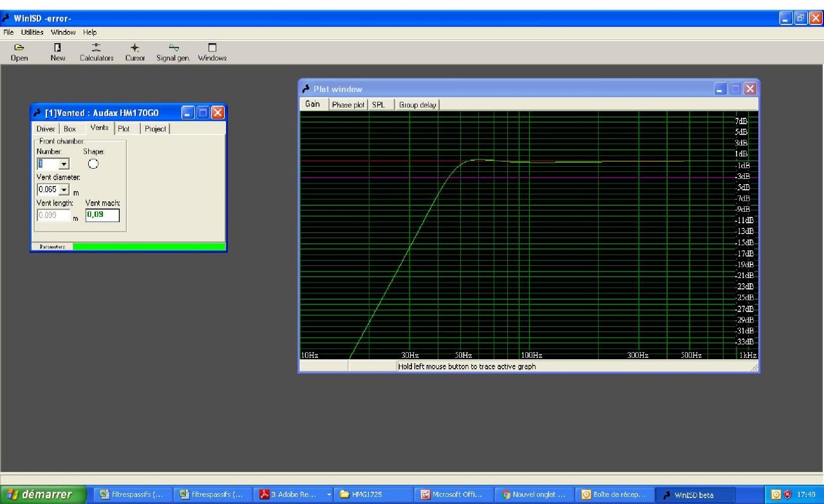Open the démarrer Start button
This screenshot has width=824, height=504.
[43, 494]
